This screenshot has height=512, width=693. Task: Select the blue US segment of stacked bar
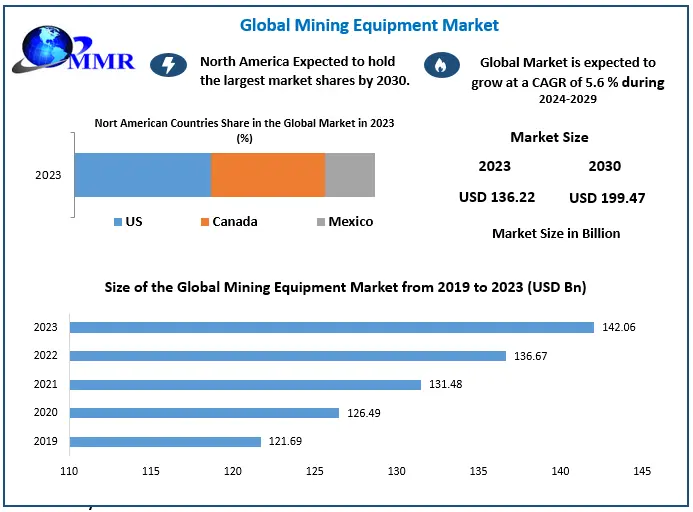[142, 175]
